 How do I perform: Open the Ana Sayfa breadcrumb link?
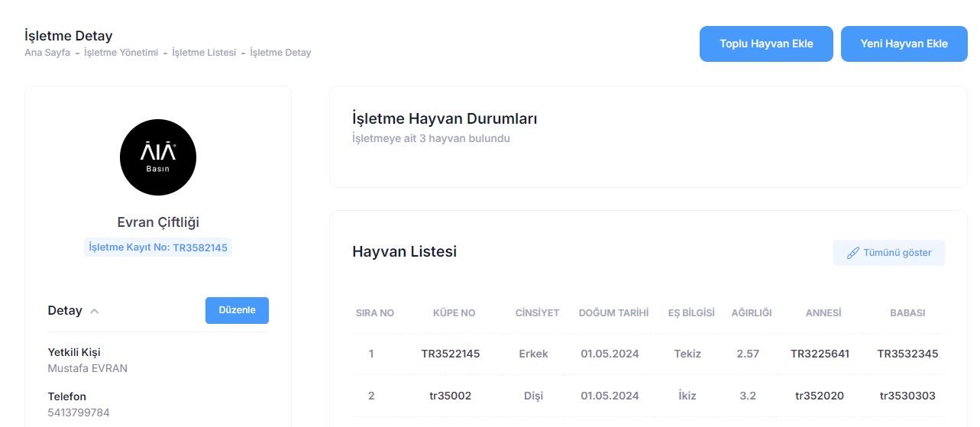point(47,53)
